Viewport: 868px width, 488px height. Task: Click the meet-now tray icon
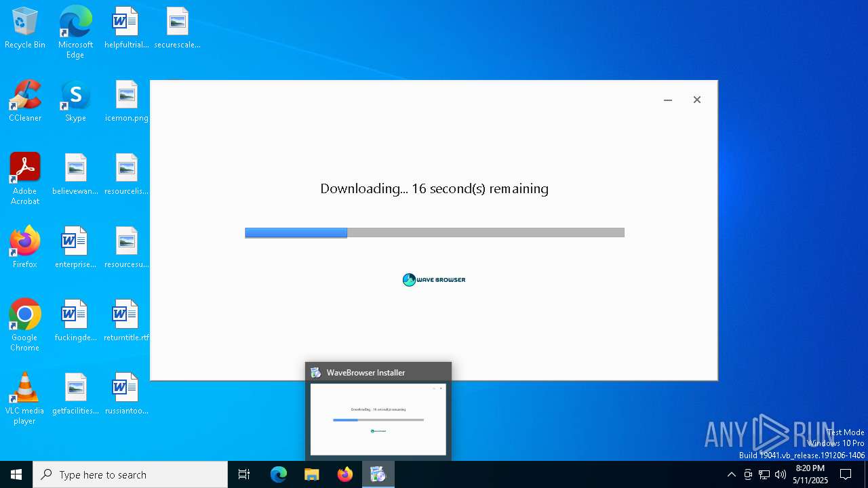(748, 474)
